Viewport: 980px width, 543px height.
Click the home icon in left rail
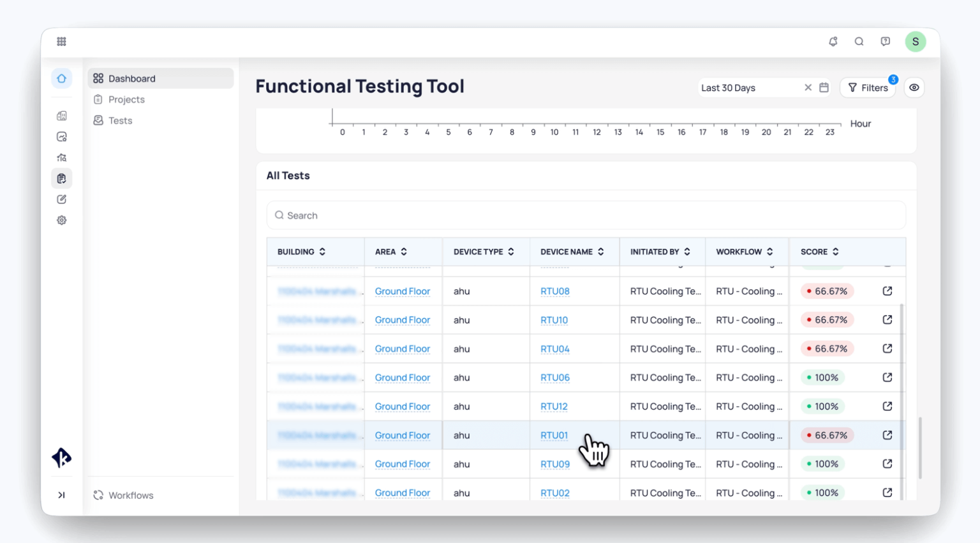[x=62, y=78]
